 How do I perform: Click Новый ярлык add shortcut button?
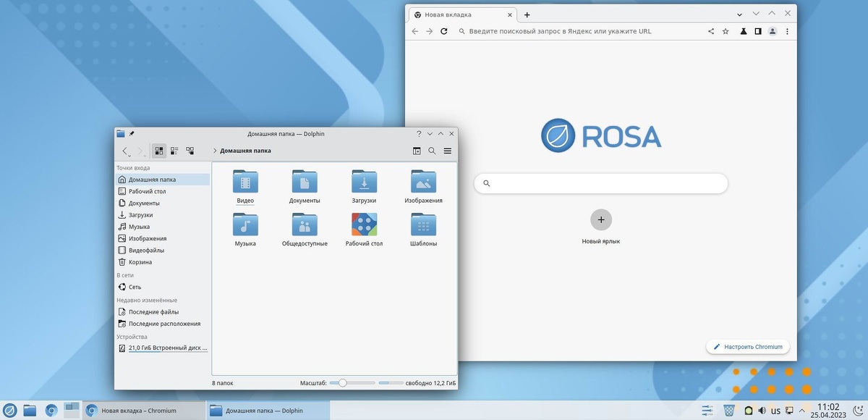coord(601,219)
